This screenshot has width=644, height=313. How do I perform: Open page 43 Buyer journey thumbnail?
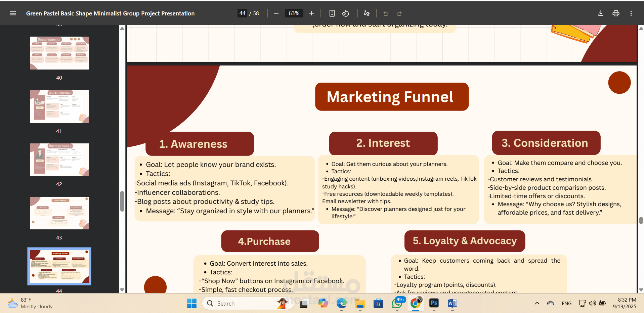click(59, 213)
